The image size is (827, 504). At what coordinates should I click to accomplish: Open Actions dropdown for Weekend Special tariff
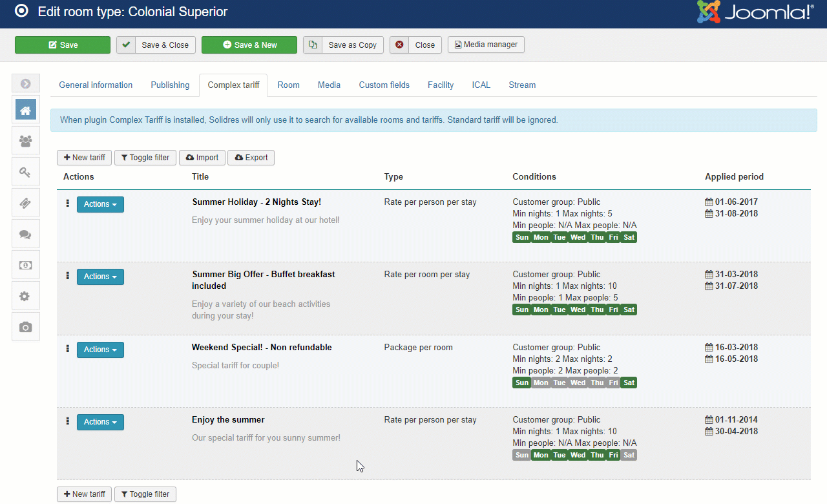[x=100, y=350]
